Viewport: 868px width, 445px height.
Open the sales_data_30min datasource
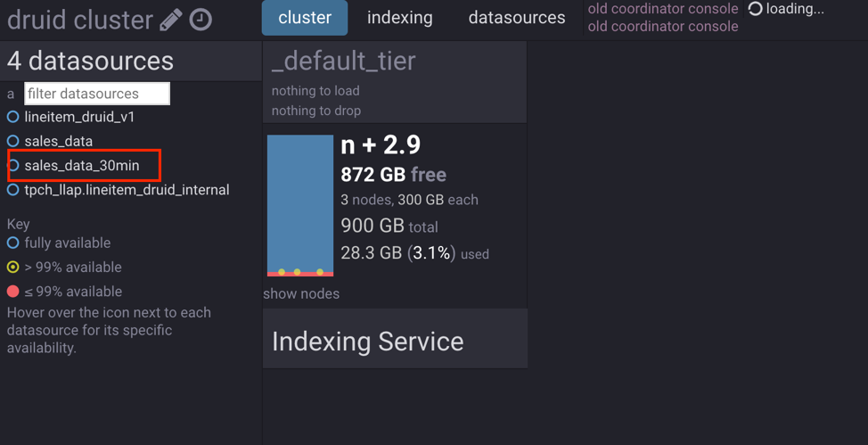pos(82,166)
